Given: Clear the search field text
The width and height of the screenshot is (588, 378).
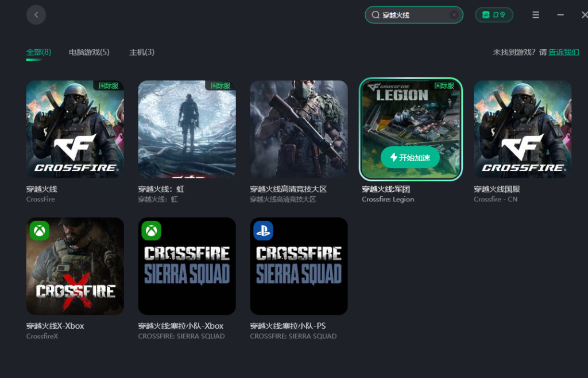Looking at the screenshot, I should [x=454, y=15].
